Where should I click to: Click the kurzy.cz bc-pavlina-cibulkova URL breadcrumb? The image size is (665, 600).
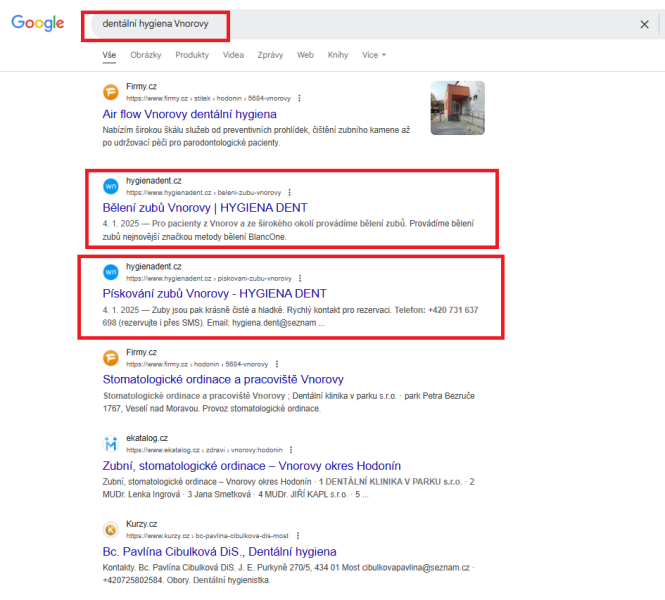pyautogui.click(x=207, y=536)
